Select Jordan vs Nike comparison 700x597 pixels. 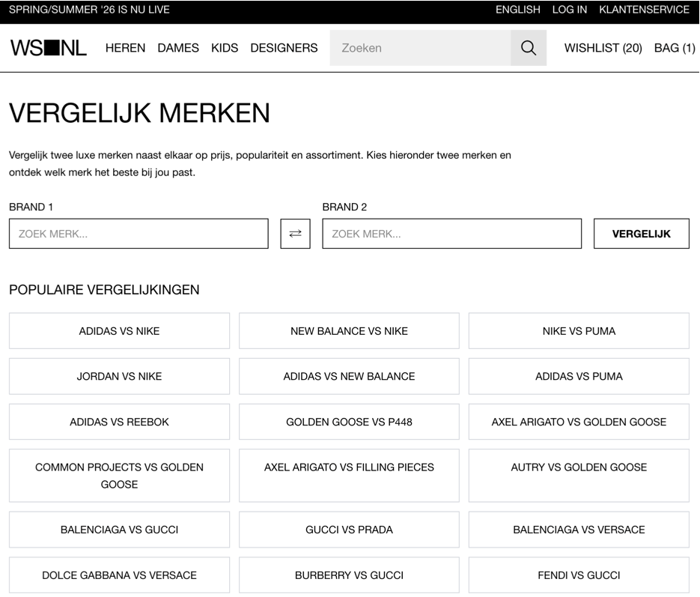coord(119,377)
